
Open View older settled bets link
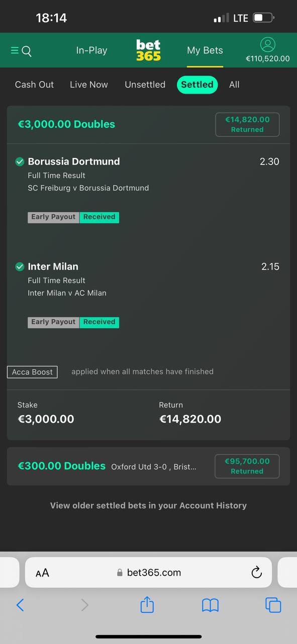click(148, 506)
